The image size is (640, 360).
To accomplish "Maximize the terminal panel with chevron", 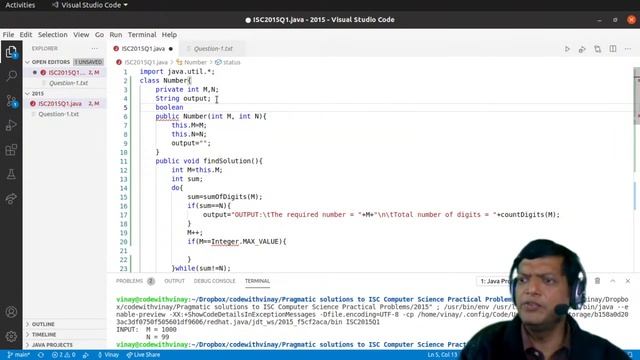I will tap(613, 281).
